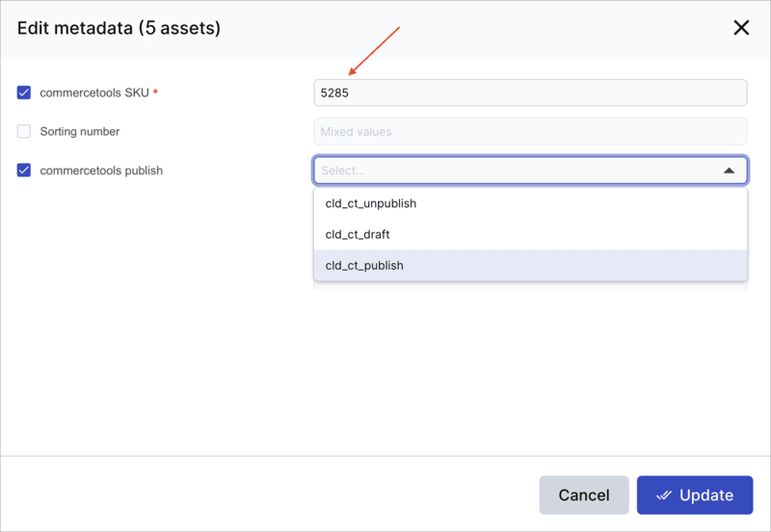Click the Update button
The width and height of the screenshot is (771, 532).
pos(694,495)
